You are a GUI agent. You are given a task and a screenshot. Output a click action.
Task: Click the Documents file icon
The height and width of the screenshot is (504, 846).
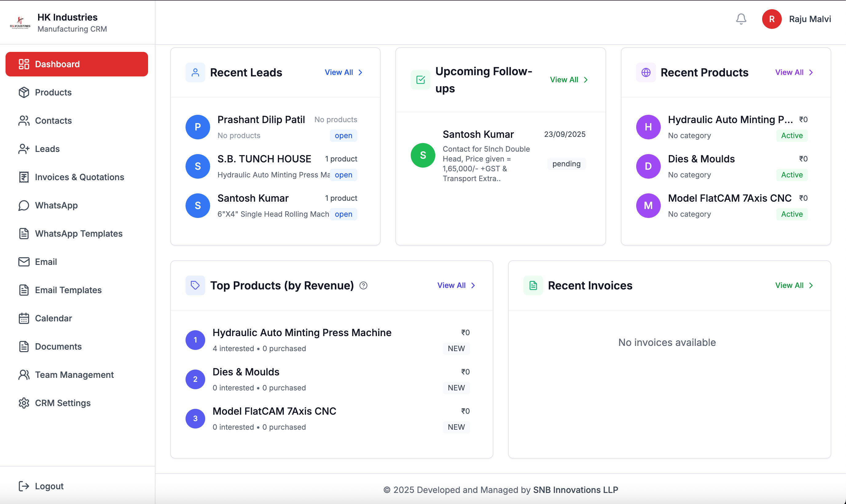click(x=24, y=347)
